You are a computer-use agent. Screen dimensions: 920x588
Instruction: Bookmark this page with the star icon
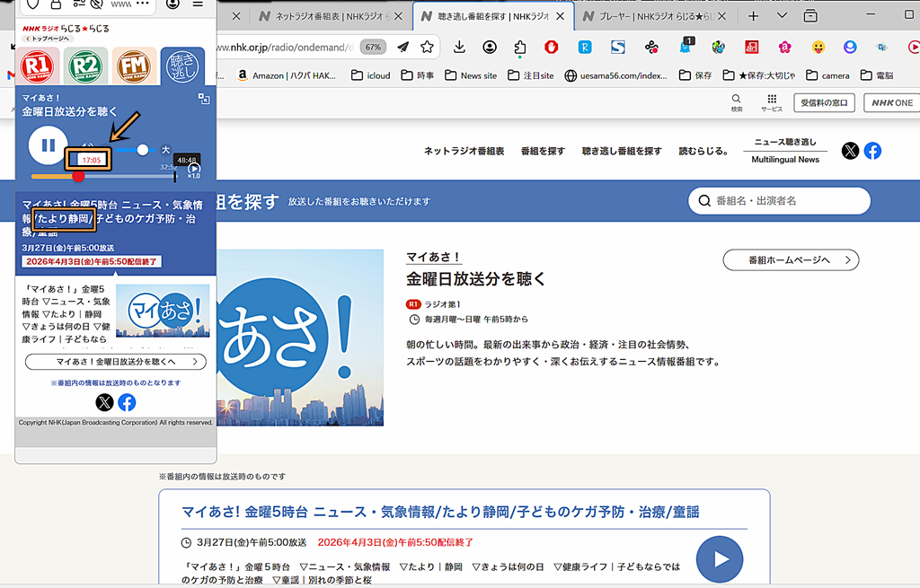(x=428, y=47)
